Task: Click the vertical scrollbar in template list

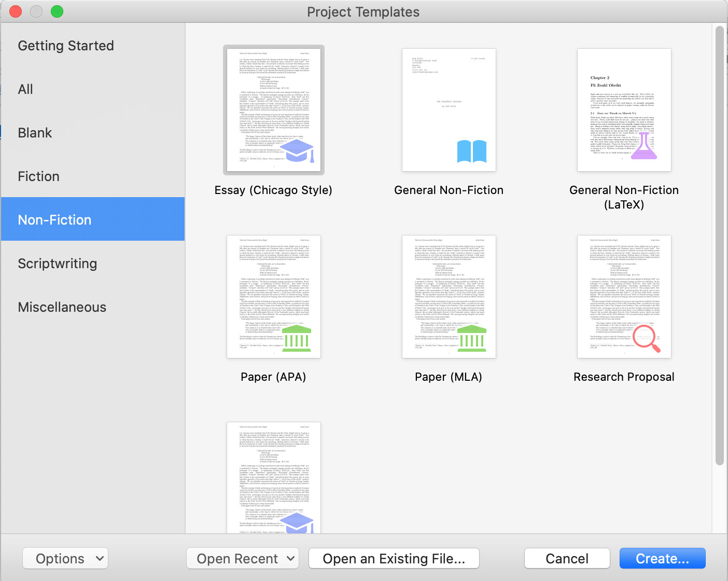Action: tap(719, 244)
